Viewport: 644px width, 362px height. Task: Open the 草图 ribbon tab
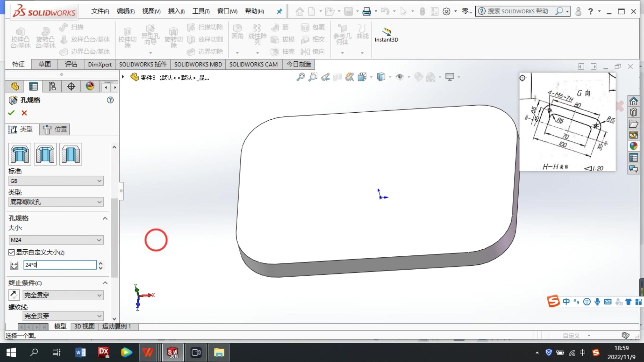tap(44, 64)
